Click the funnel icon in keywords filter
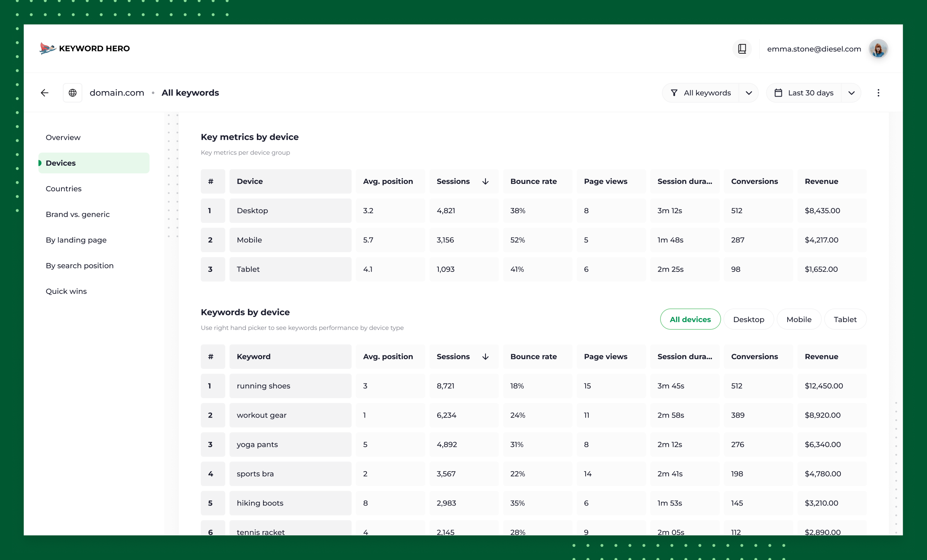 tap(674, 93)
